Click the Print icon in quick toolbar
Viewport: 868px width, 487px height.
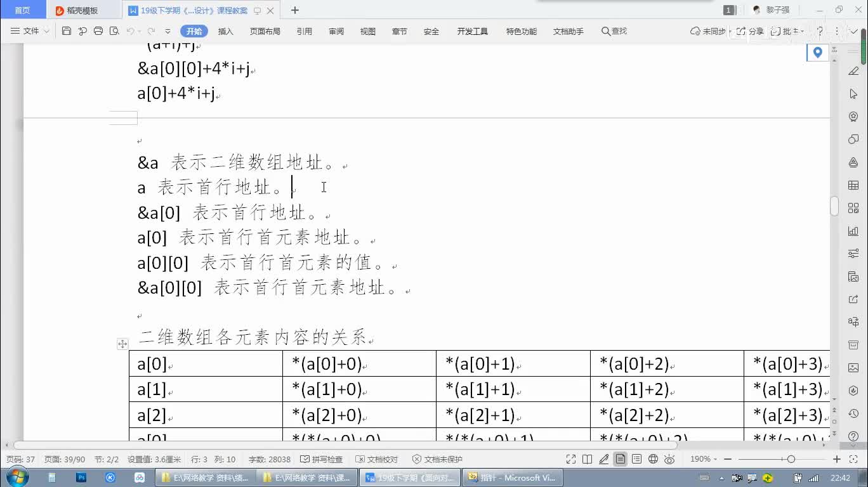point(98,31)
